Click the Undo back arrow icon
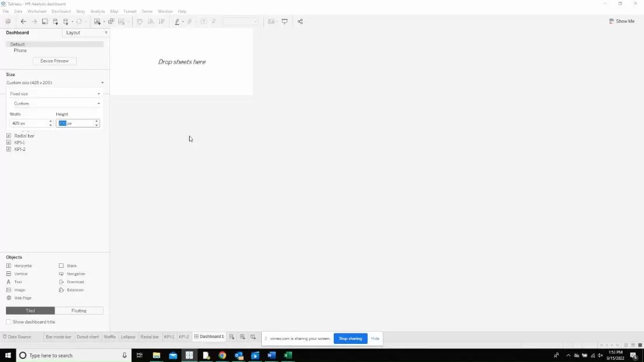Screen dimensions: 644x362 (x=23, y=21)
